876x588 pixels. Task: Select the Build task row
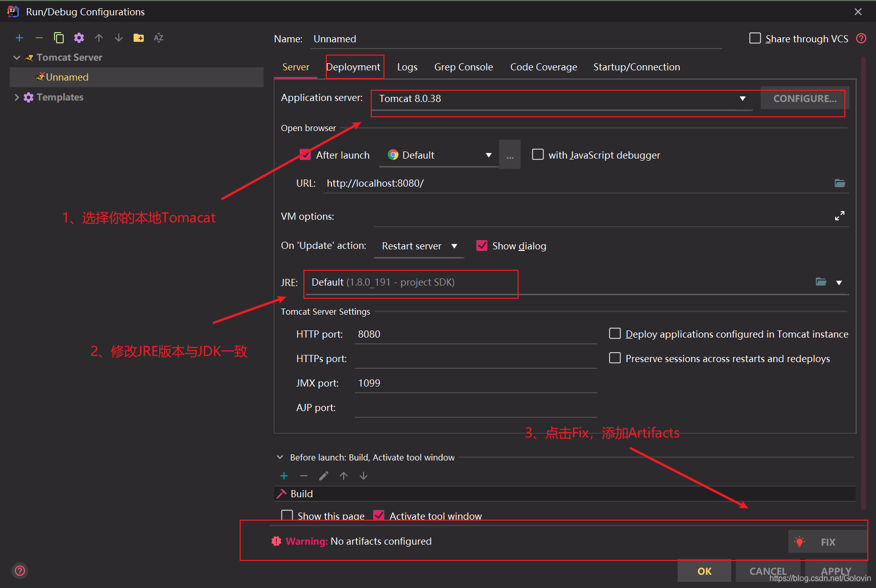pyautogui.click(x=565, y=494)
